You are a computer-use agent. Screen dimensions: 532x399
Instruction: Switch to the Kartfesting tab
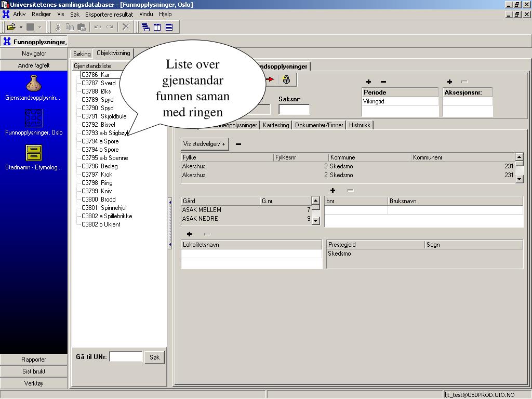click(276, 125)
